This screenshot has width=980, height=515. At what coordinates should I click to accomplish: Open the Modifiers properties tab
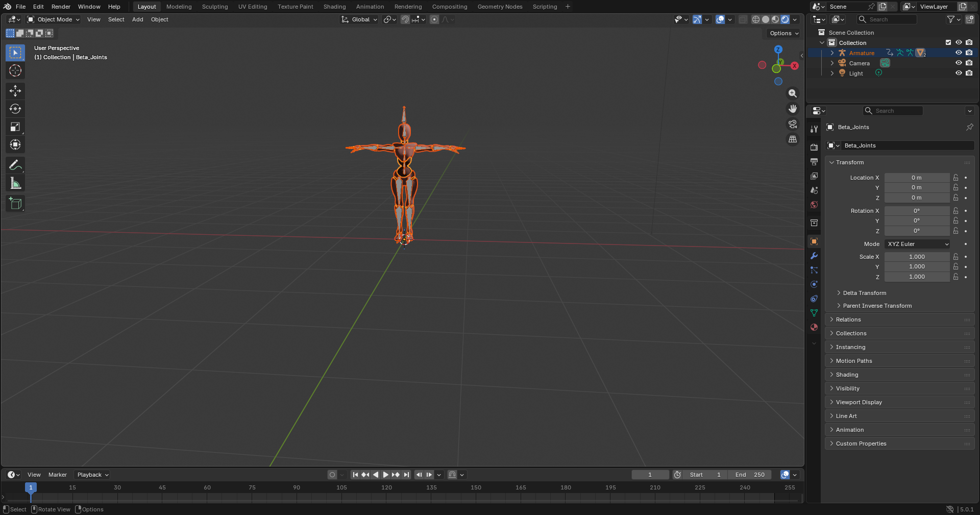tap(814, 256)
